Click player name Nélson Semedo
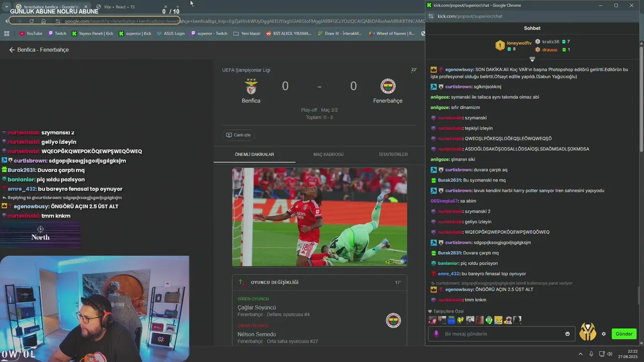Image resolution: width=644 pixels, height=362 pixels. coord(257,334)
